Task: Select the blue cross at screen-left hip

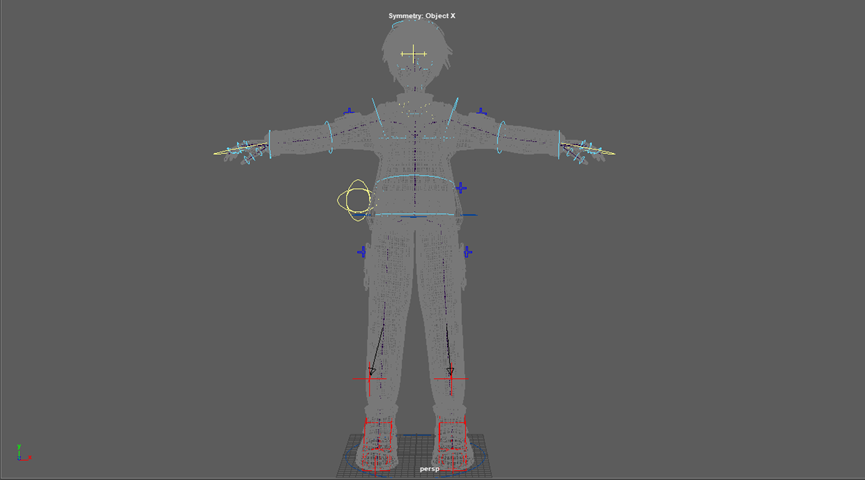Action: coord(362,252)
